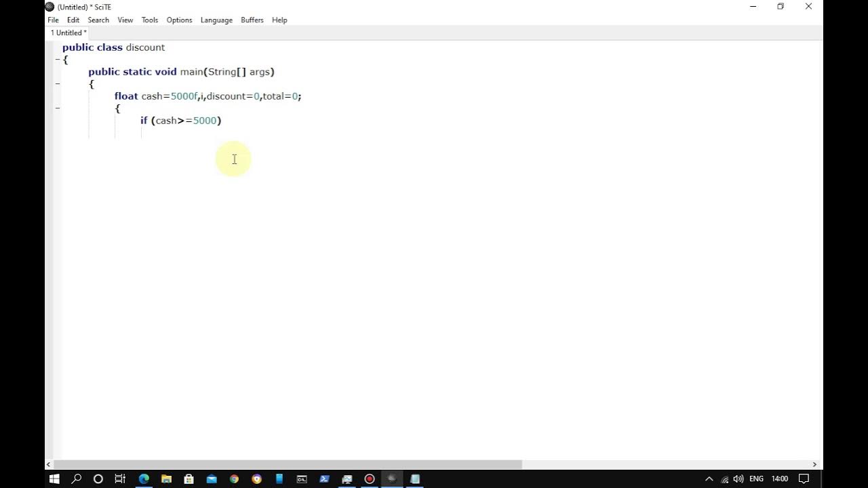The width and height of the screenshot is (868, 488).
Task: Click the 'void' keyword
Action: point(165,72)
